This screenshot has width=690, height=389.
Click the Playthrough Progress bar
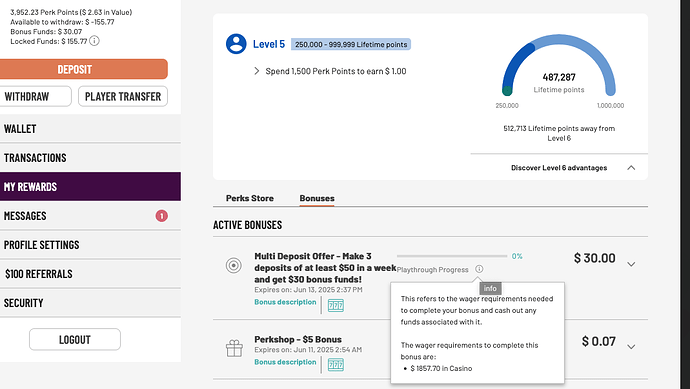(452, 256)
